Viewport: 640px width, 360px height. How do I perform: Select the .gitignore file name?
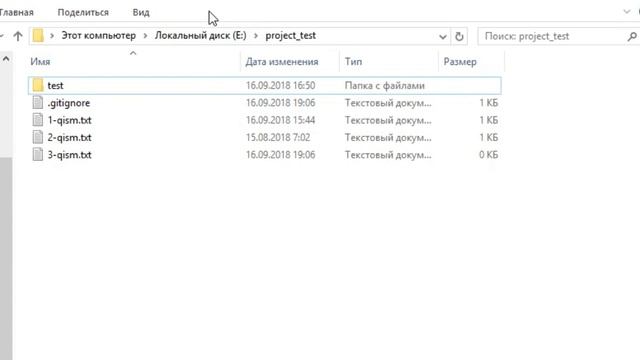[69, 103]
